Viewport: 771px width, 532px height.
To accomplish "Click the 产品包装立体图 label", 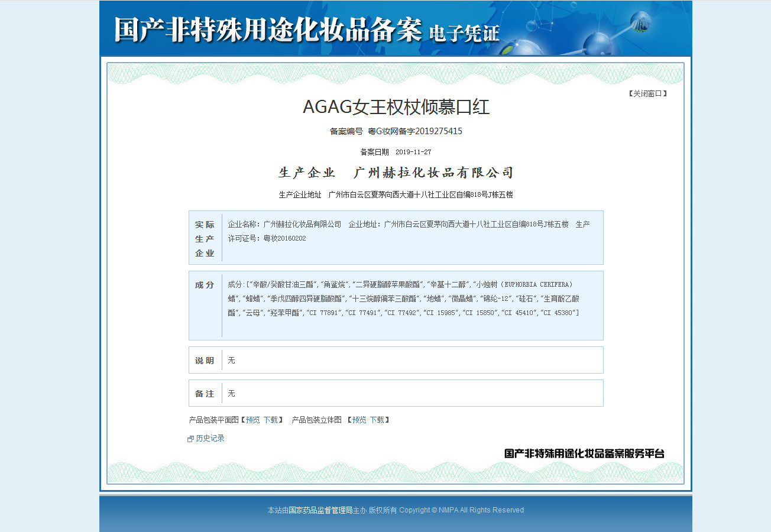I will pos(317,420).
